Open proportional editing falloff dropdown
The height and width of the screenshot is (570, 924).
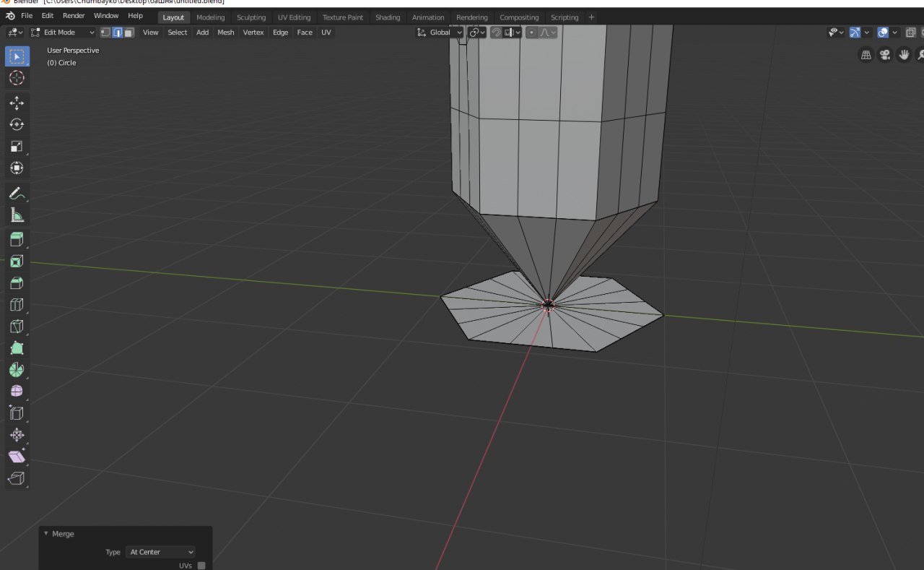coord(548,33)
